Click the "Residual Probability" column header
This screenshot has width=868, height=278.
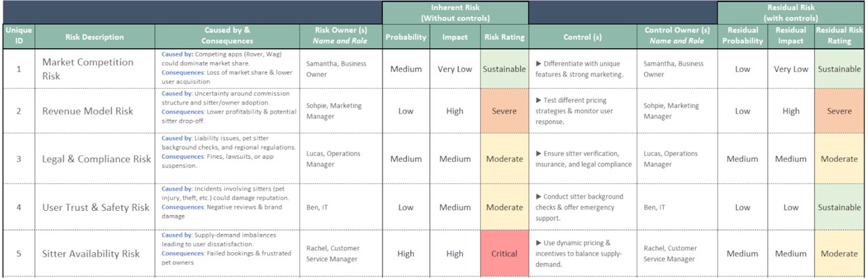tap(742, 37)
